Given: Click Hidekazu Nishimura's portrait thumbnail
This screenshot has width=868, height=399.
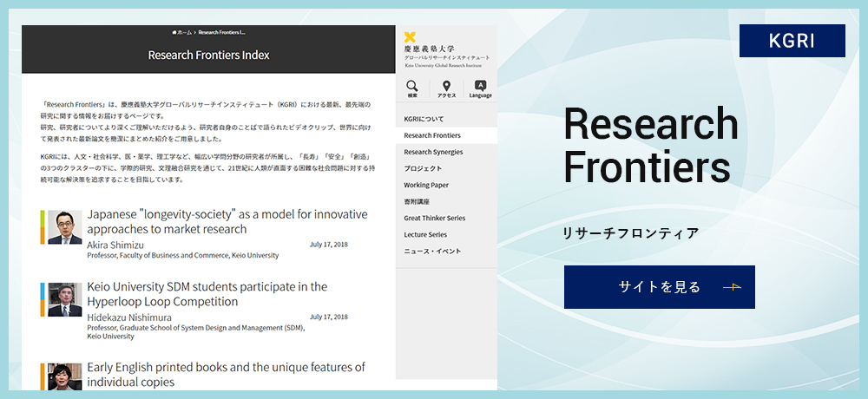Looking at the screenshot, I should [65, 299].
